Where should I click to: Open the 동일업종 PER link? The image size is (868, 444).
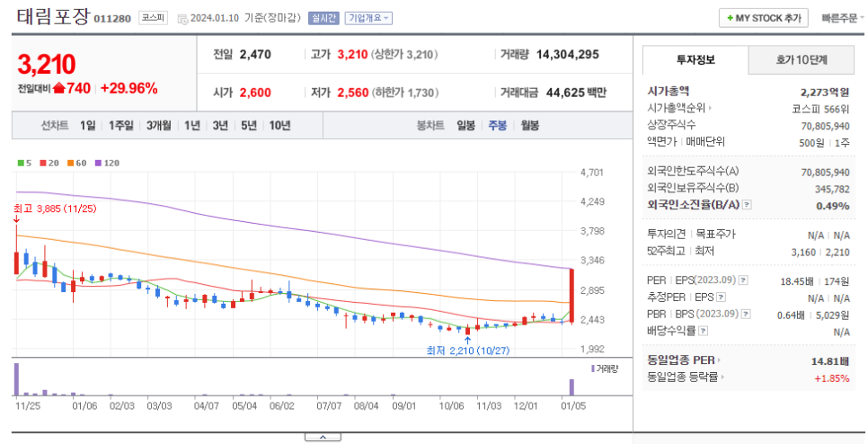681,360
